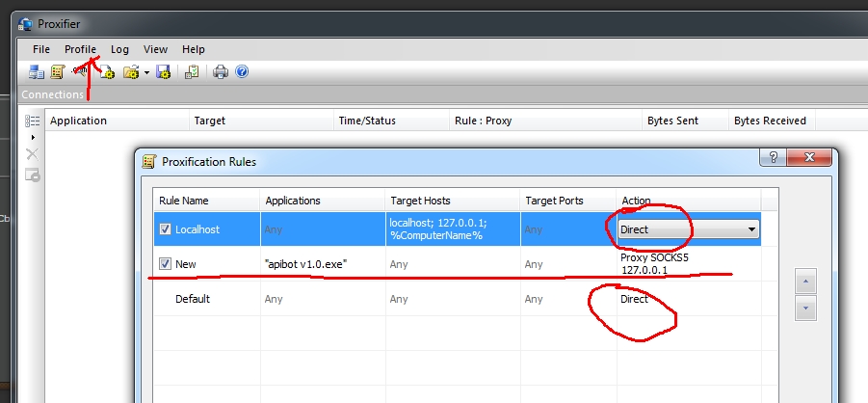Screen dimensions: 868x403
Task: Click the Proxy Servers toolbar icon
Action: click(37, 72)
